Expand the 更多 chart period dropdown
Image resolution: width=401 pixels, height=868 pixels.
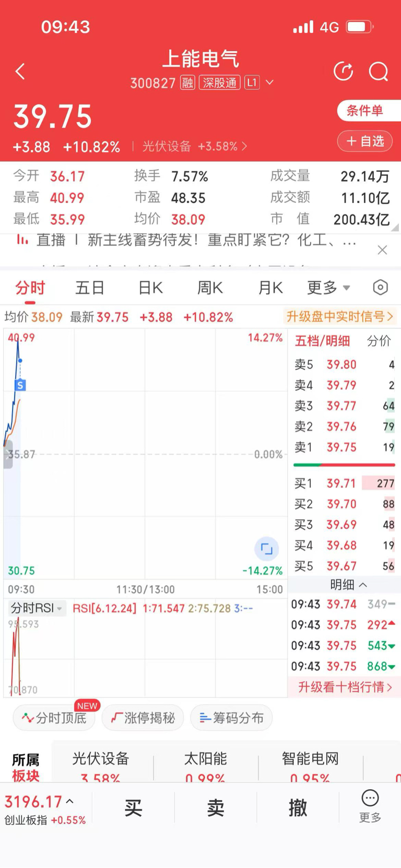(x=328, y=288)
